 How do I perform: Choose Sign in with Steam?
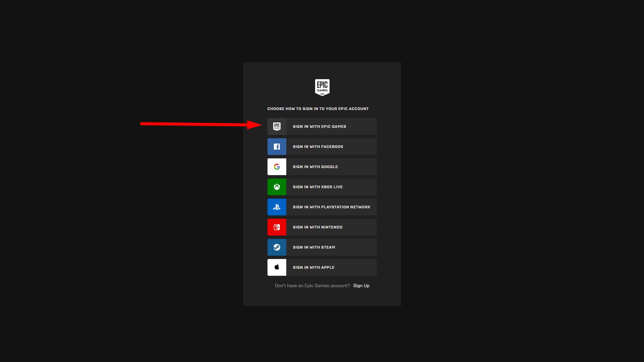pyautogui.click(x=331, y=247)
